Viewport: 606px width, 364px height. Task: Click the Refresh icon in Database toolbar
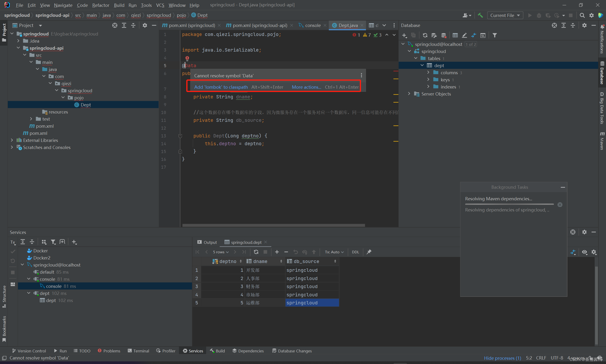point(425,35)
